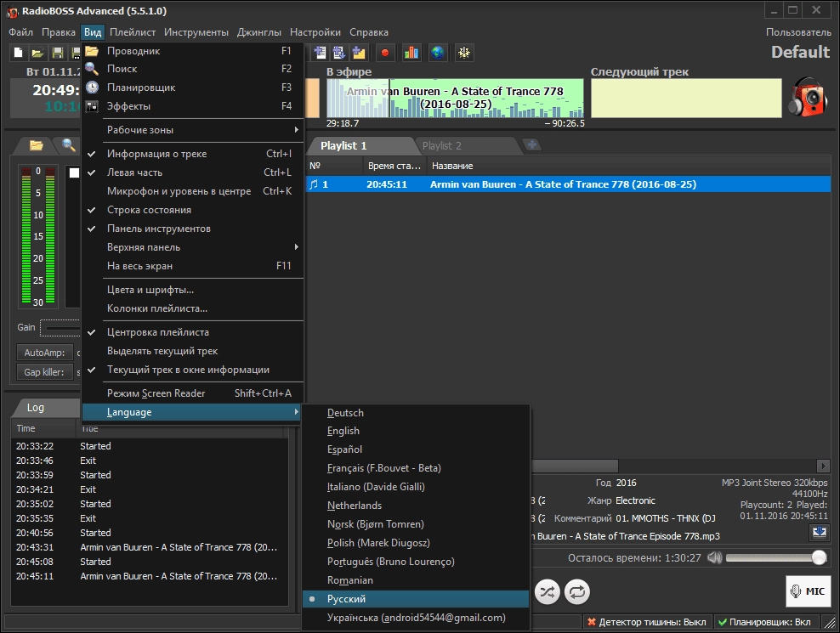
Task: Toggle the repeat playback button
Action: tap(577, 591)
